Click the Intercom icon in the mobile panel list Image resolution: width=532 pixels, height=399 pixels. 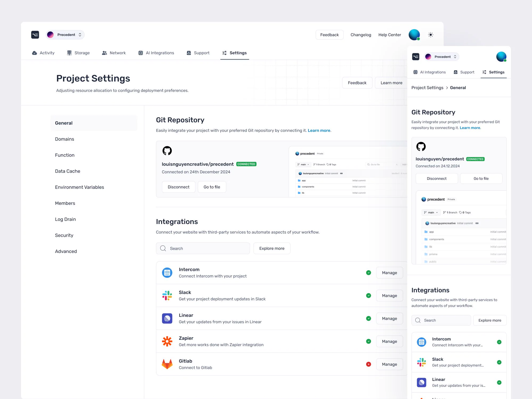point(421,342)
